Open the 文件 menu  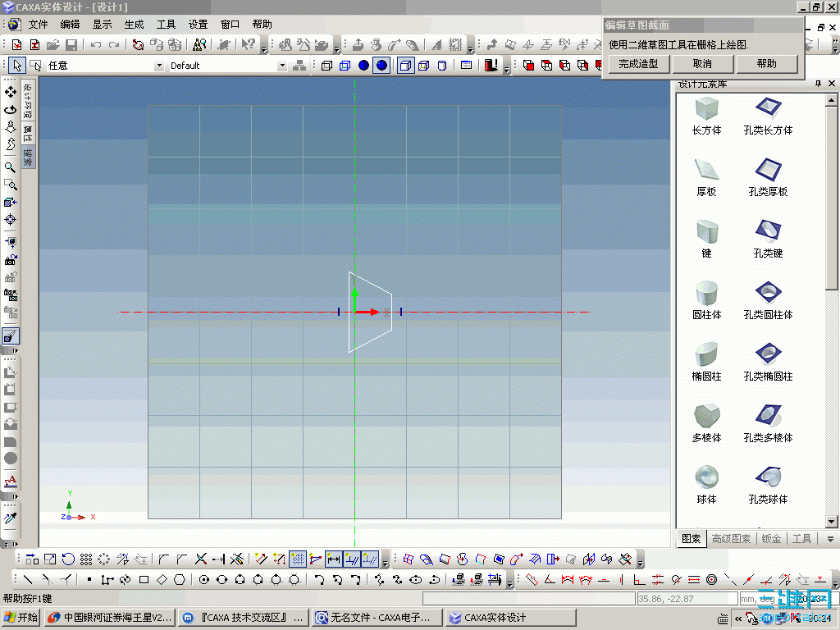38,24
